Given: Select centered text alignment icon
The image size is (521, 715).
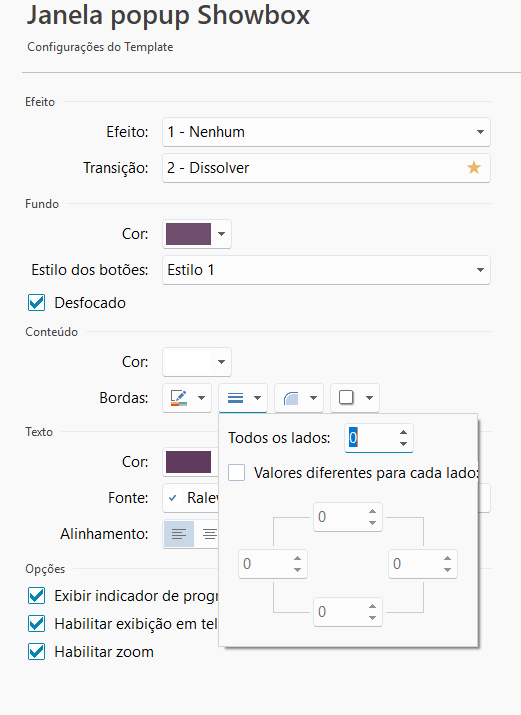Looking at the screenshot, I should point(209,534).
